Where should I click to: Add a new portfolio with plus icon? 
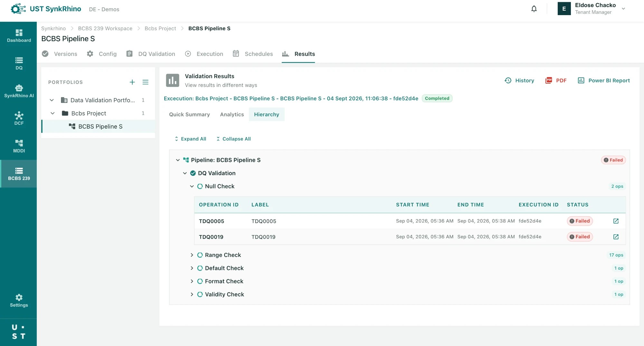132,82
